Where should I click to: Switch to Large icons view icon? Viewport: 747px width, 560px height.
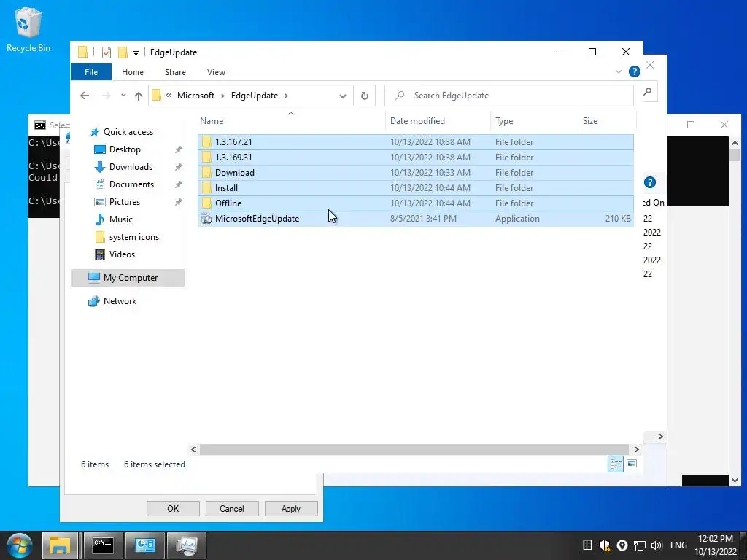pos(632,464)
